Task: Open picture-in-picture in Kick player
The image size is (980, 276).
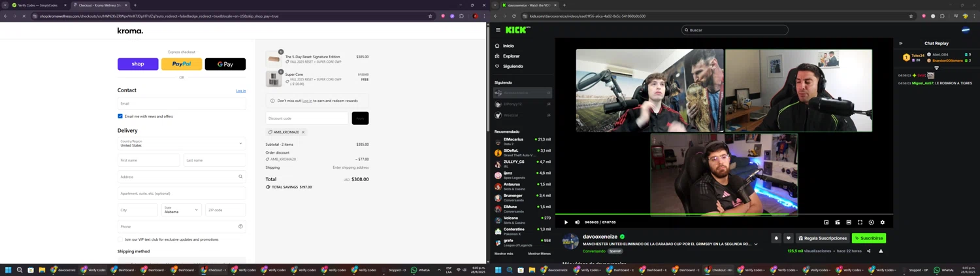Action: [x=826, y=222]
